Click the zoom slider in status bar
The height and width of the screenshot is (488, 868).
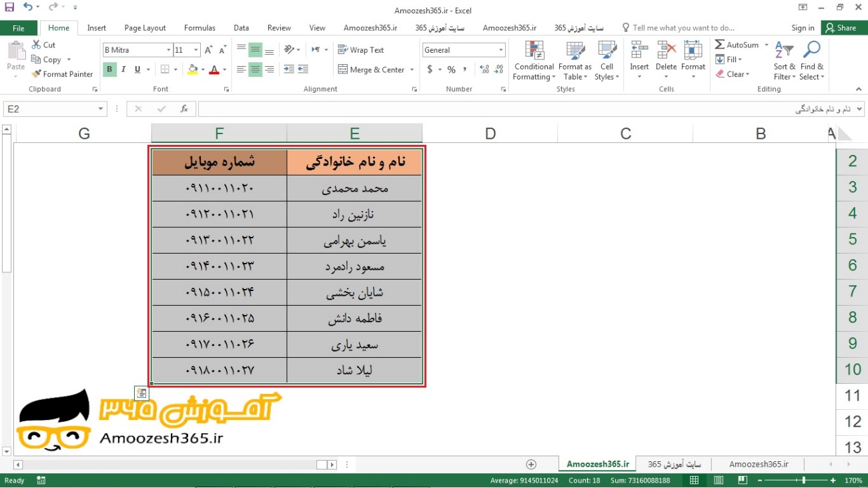point(803,481)
